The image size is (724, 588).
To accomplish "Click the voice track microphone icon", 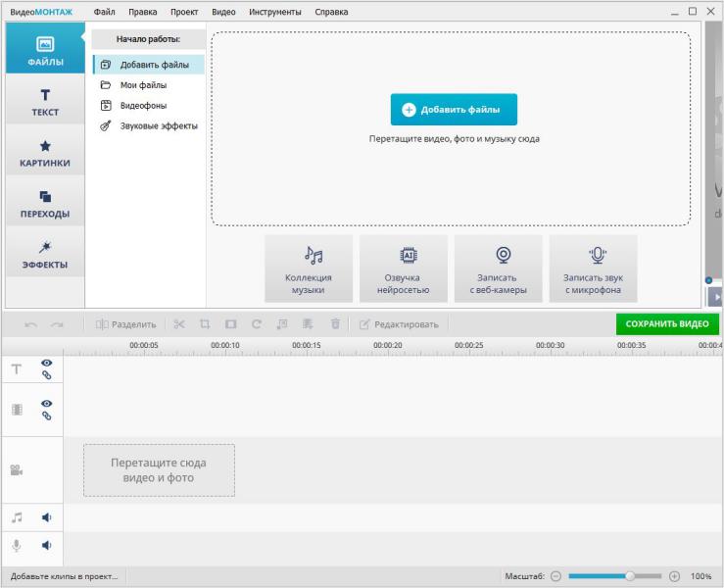I will (17, 546).
